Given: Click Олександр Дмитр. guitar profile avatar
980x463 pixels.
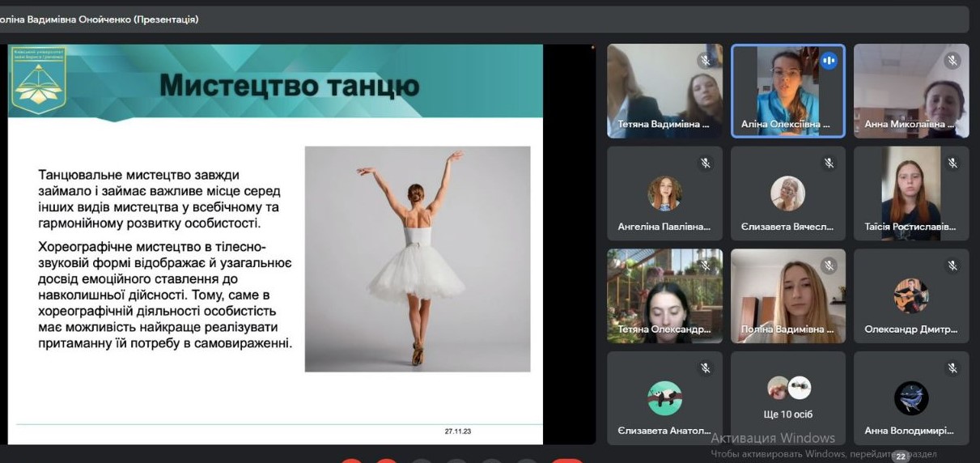Looking at the screenshot, I should [x=911, y=295].
